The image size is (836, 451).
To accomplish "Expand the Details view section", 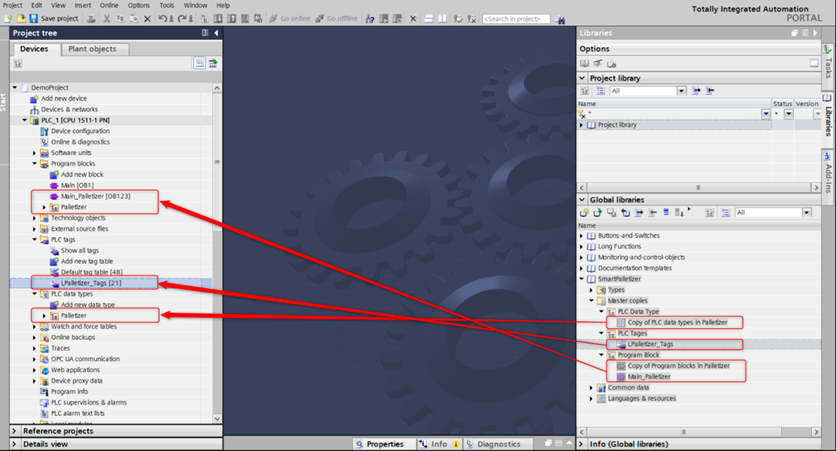I will click(x=14, y=444).
